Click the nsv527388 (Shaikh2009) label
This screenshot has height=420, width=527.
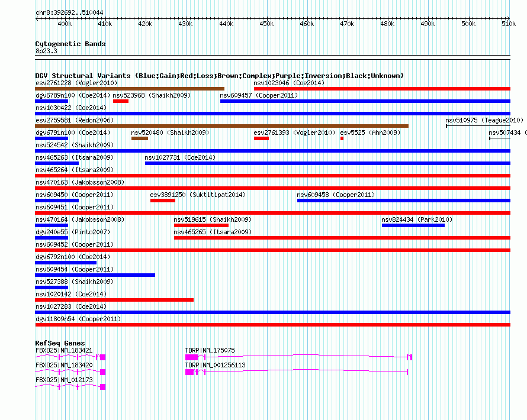(75, 282)
